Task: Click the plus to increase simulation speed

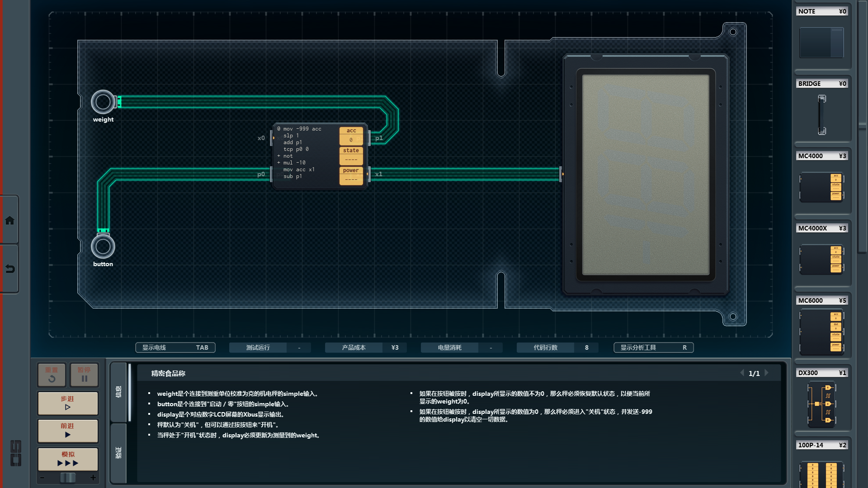Action: (x=93, y=478)
